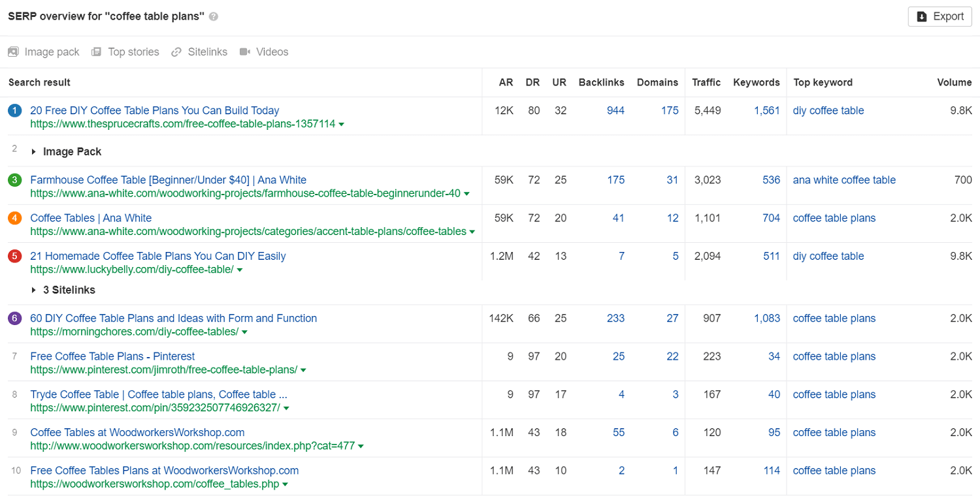Click the 'Traffic' column header

click(x=706, y=82)
